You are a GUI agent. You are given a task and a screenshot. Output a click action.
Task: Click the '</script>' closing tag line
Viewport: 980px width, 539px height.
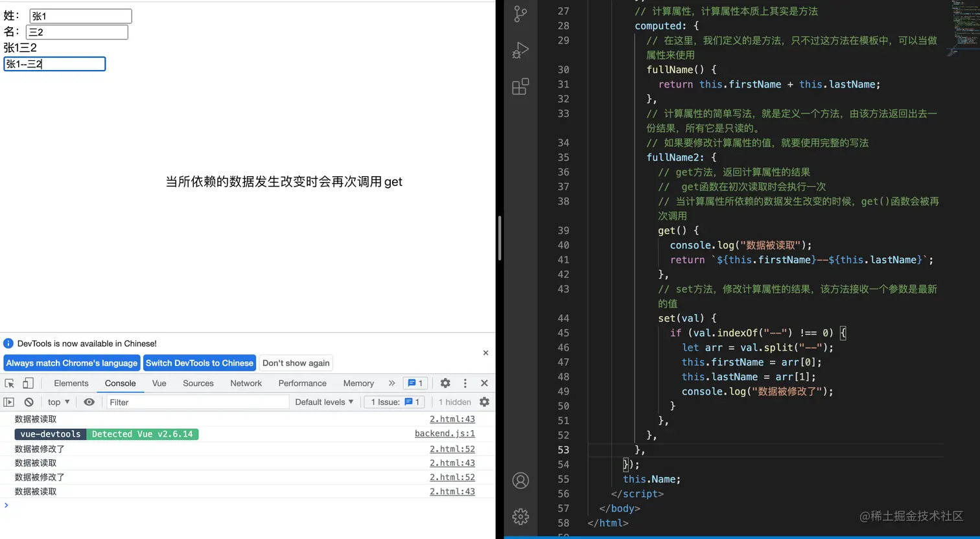[637, 494]
